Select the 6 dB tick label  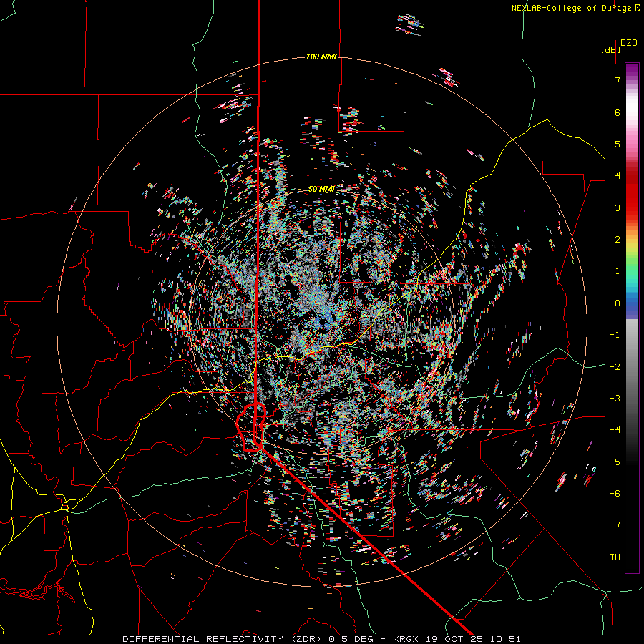pyautogui.click(x=618, y=112)
